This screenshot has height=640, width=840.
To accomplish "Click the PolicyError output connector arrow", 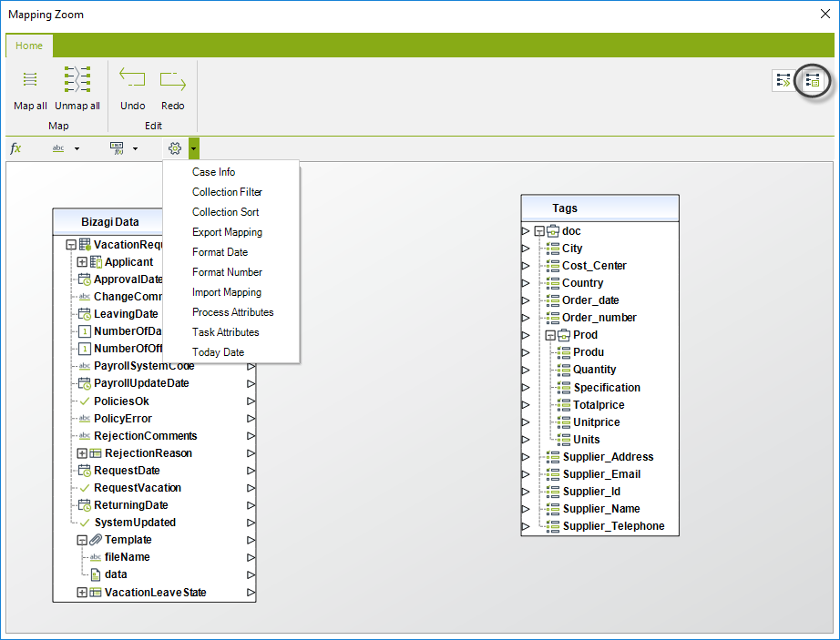I will (251, 419).
